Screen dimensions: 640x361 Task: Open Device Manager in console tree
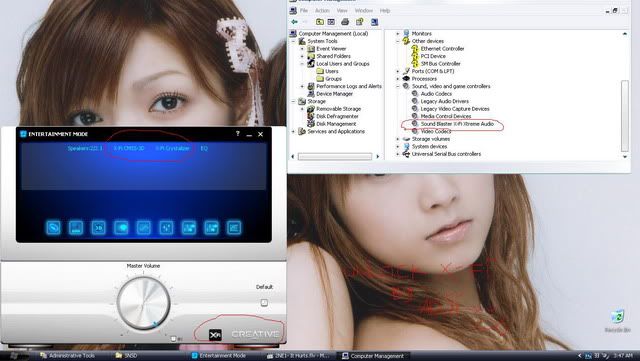334,94
